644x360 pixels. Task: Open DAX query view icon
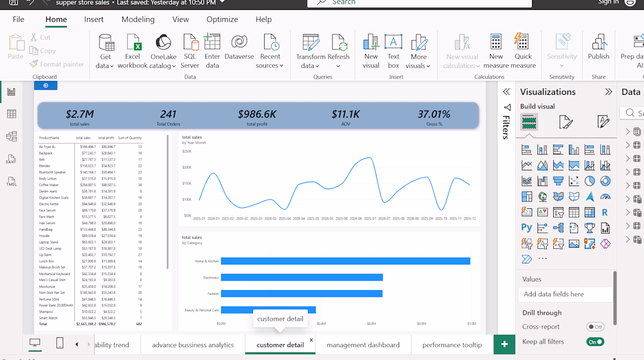[x=11, y=159]
